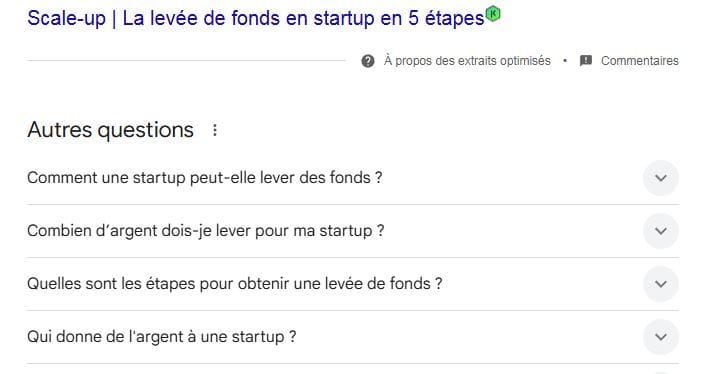Image resolution: width=710 pixels, height=374 pixels.
Task: Expand chevron for Comment une startup peut-elle lever des fonds
Action: pyautogui.click(x=661, y=178)
